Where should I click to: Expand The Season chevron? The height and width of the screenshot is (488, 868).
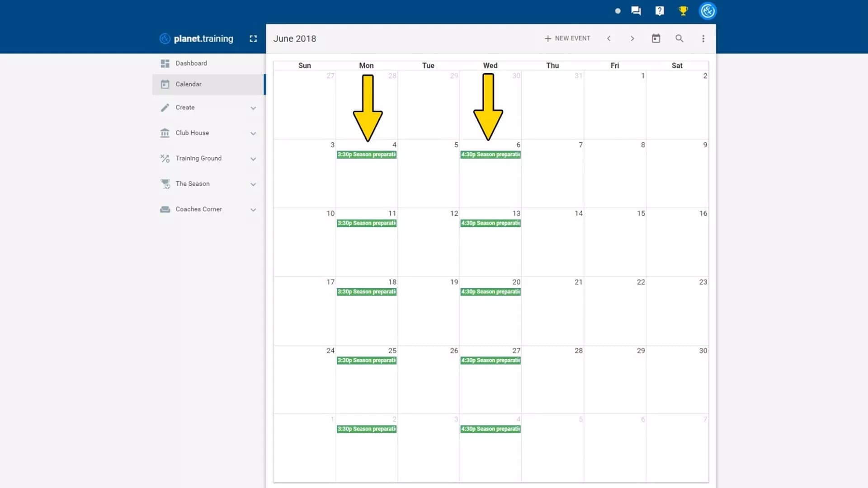[x=253, y=184]
